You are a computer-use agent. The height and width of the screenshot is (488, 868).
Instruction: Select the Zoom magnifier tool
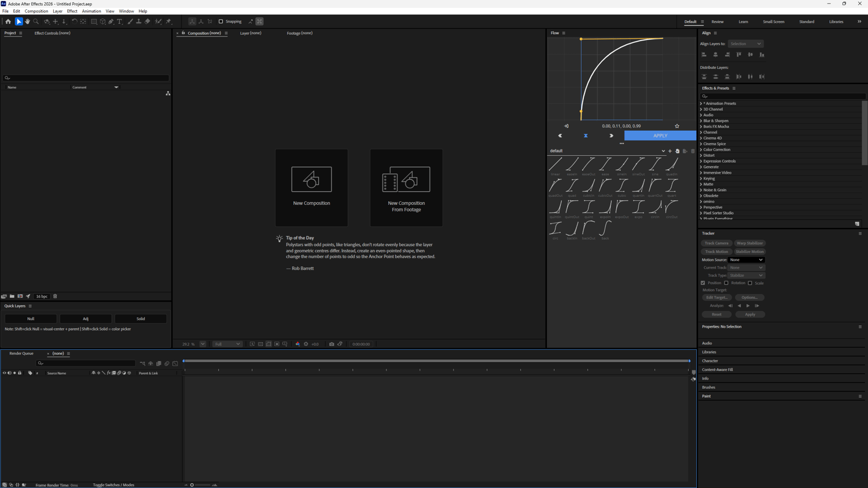36,21
